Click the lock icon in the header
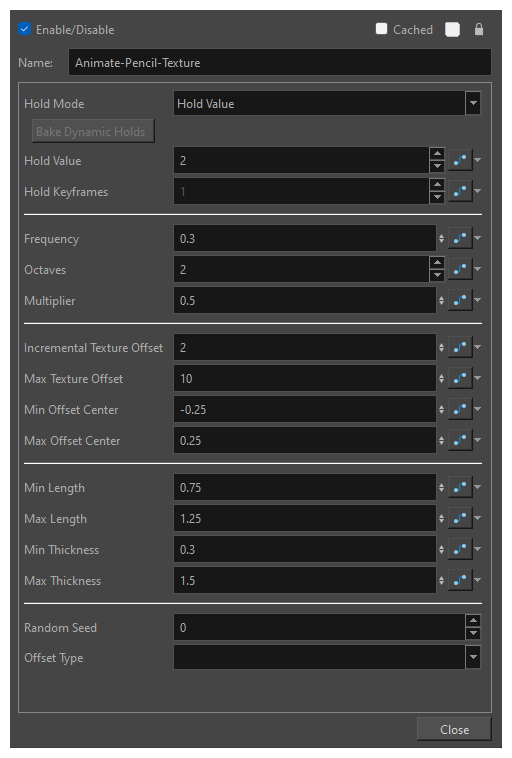Image resolution: width=512 pixels, height=758 pixels. [479, 29]
